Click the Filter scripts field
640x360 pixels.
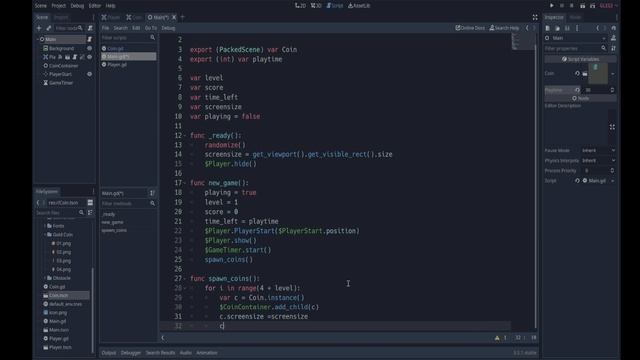(128, 38)
